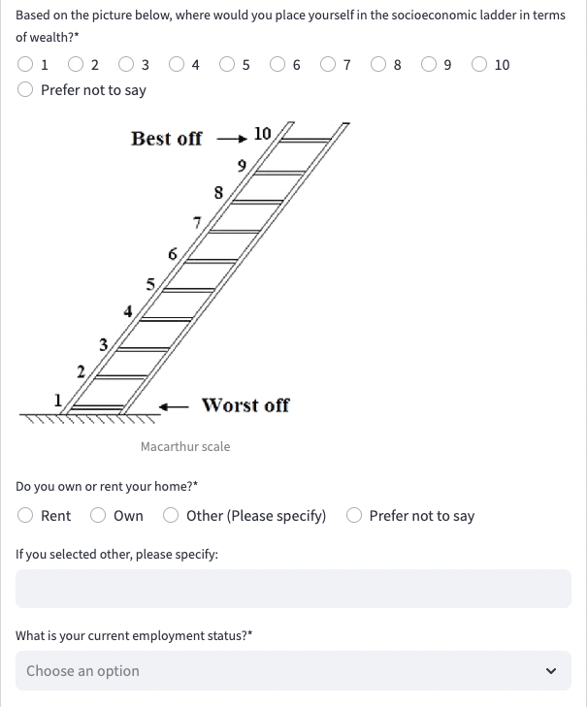Choose option 6 on wealth scale
The width and height of the screenshot is (588, 707).
[278, 65]
